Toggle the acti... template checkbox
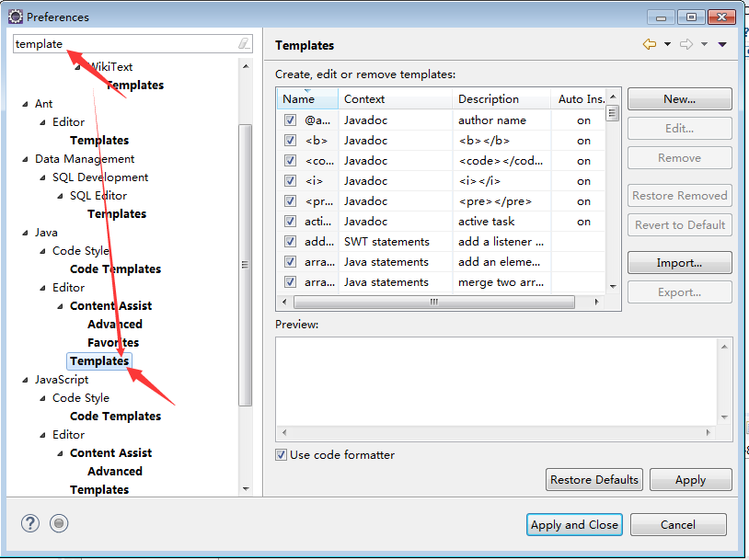Viewport: 749px width, 560px height. tap(290, 222)
